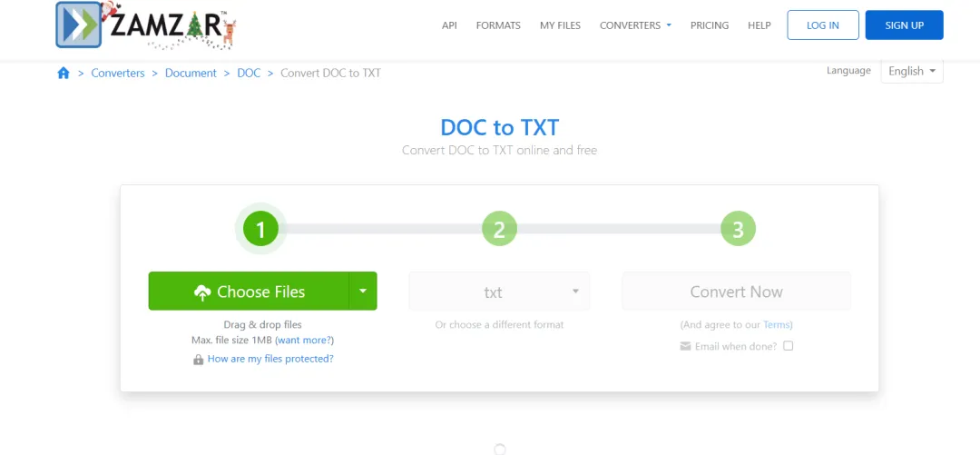
Task: Go to Document breadcrumb
Action: pos(191,74)
